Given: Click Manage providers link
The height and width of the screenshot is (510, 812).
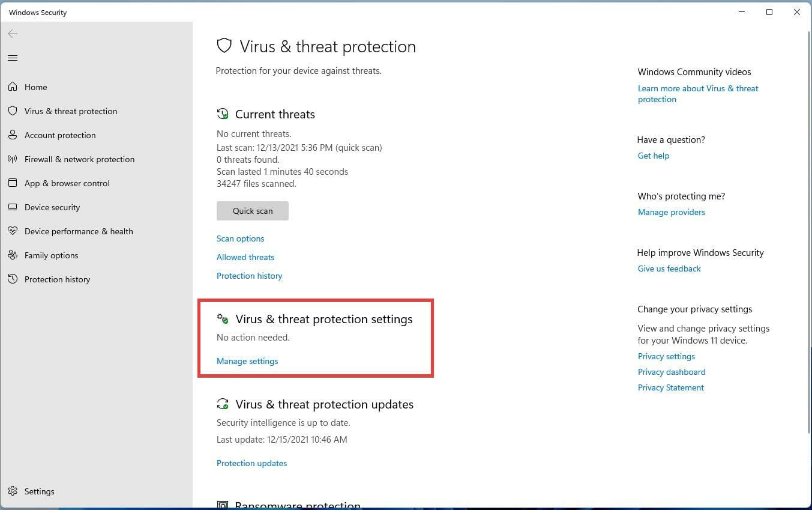Looking at the screenshot, I should point(672,212).
